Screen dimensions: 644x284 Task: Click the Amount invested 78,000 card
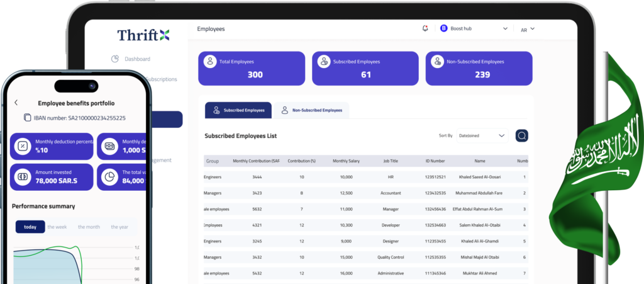[x=52, y=177]
